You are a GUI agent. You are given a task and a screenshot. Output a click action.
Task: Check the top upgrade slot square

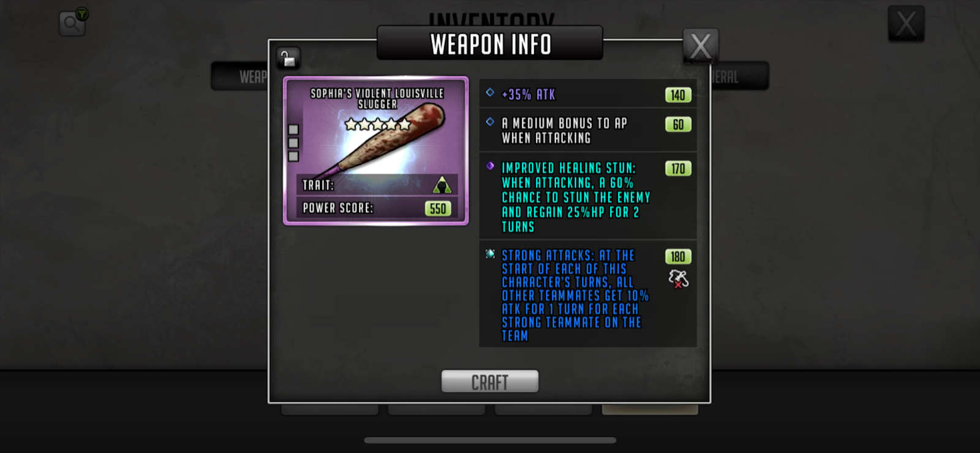[293, 129]
